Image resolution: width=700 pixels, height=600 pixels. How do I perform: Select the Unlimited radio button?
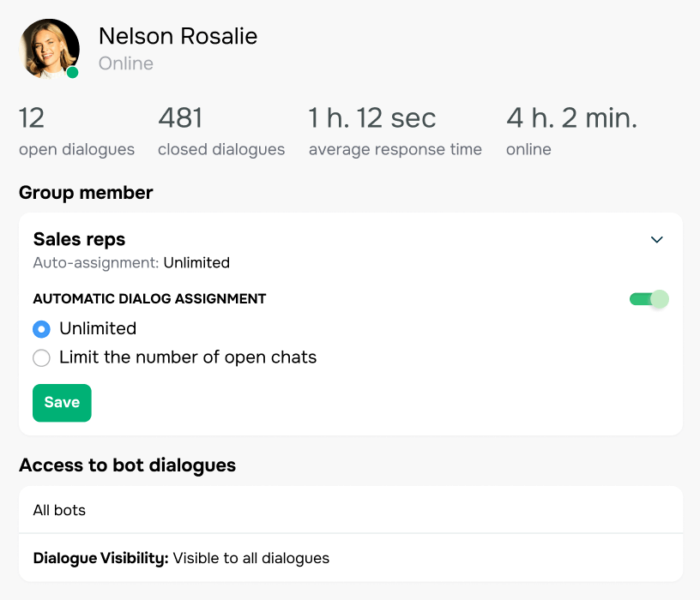[41, 328]
